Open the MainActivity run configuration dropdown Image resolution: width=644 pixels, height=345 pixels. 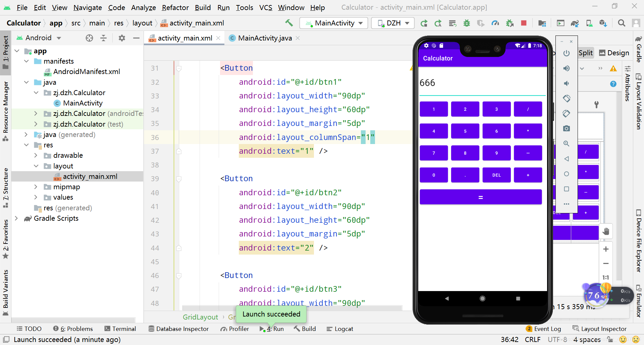click(334, 23)
